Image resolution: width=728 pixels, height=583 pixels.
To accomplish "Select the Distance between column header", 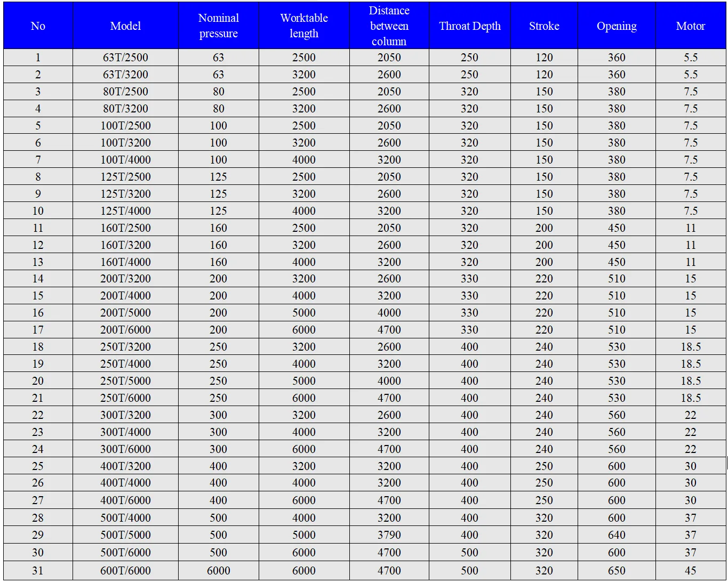I will (389, 26).
